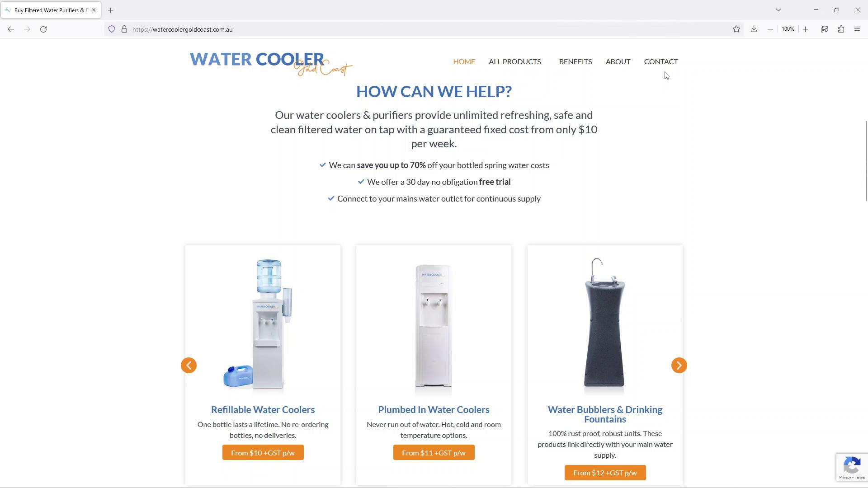The image size is (868, 488).
Task: Open the browser hamburger menu
Action: coord(857,29)
